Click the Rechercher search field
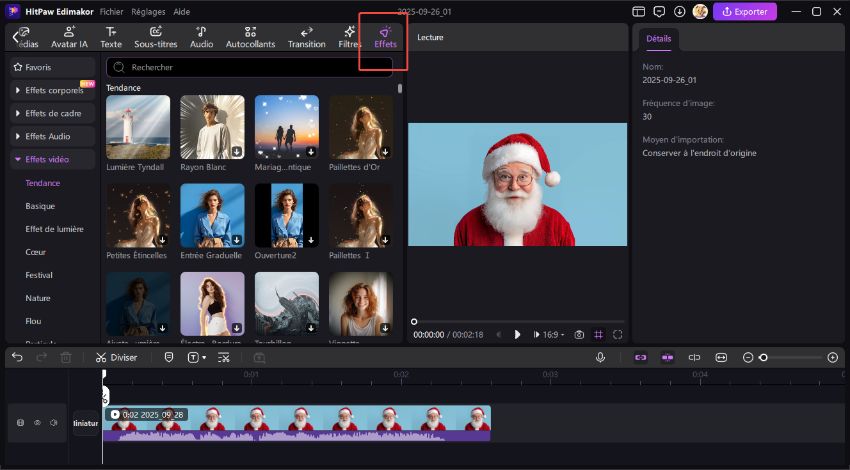850x470 pixels. coord(249,67)
